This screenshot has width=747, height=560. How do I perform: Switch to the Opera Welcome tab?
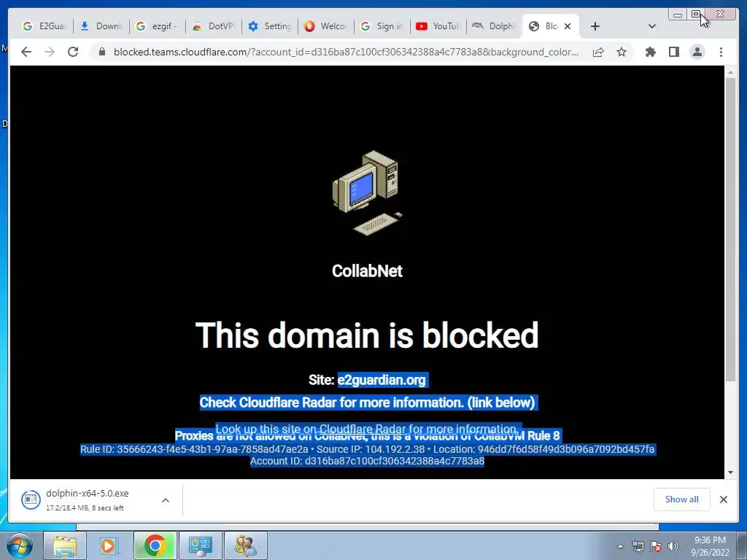click(326, 26)
